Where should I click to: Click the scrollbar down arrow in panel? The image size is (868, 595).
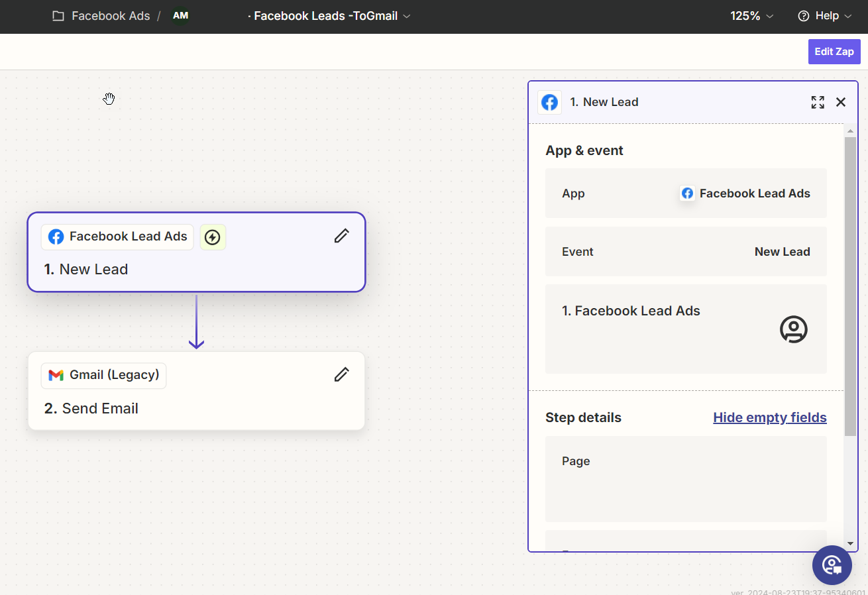tap(851, 544)
